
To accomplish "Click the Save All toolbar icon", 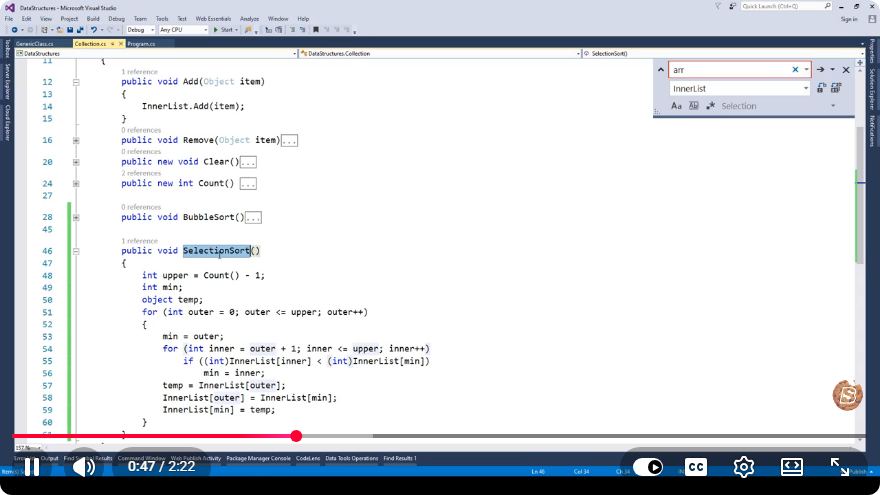I will [80, 30].
